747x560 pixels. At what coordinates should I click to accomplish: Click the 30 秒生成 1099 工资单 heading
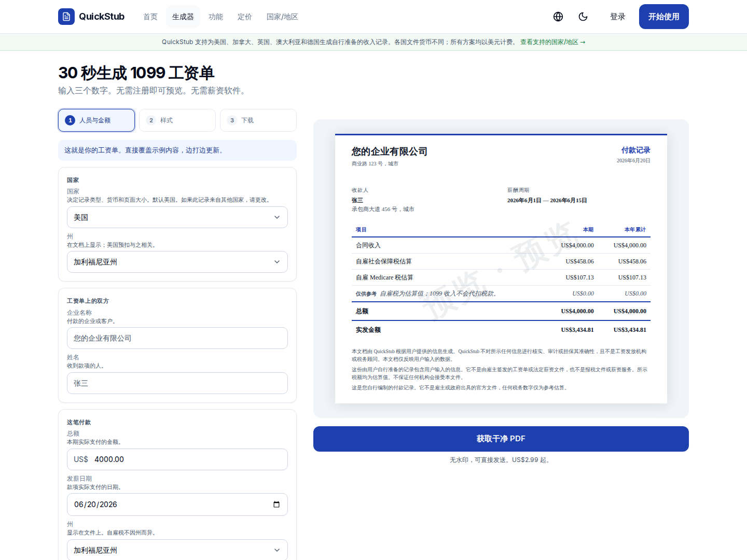(136, 73)
